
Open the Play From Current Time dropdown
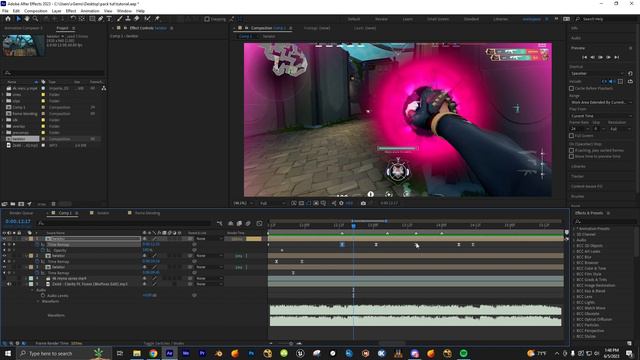click(x=601, y=116)
